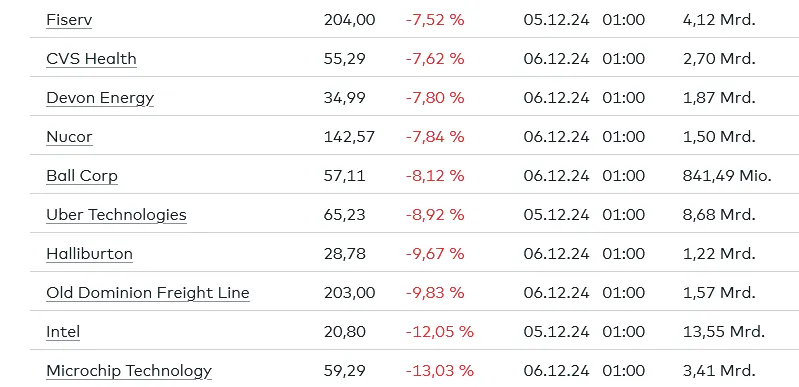Click Uber's market cap 8,68 Mrd.
The image size is (799, 387).
coord(719,215)
